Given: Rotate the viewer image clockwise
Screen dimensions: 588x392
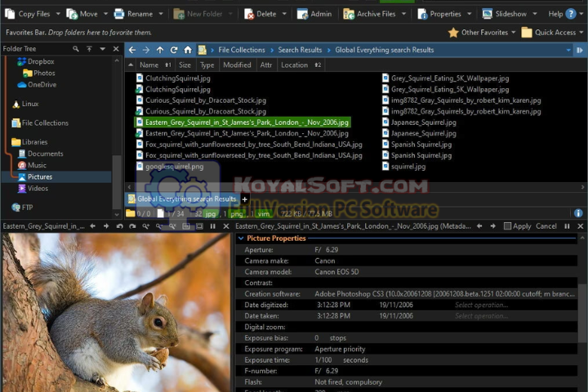Looking at the screenshot, I should 133,226.
